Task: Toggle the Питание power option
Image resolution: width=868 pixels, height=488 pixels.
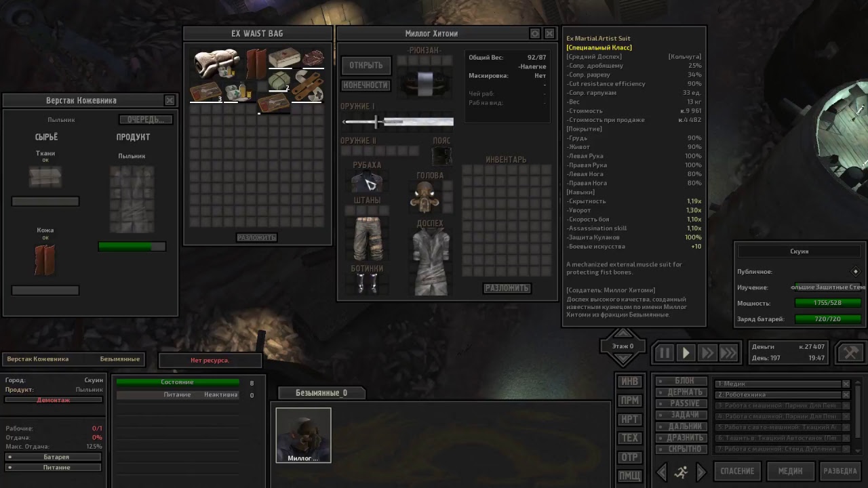Action: [54, 467]
